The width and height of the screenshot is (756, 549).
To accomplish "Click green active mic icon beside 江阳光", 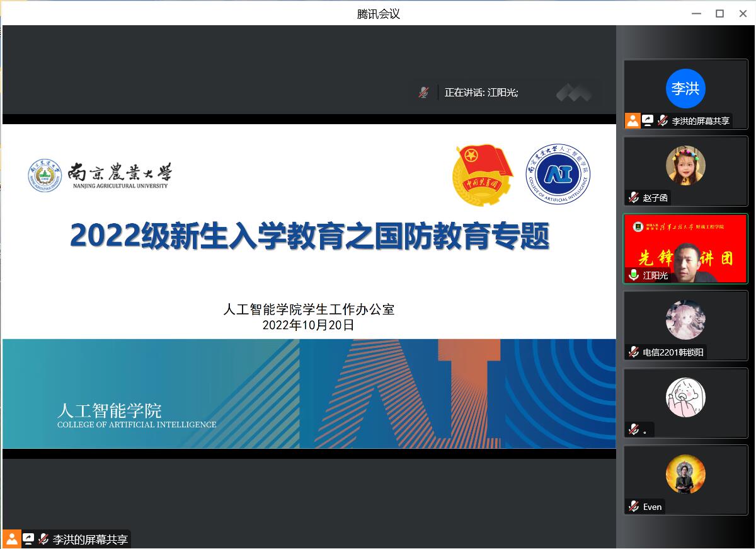I will [634, 275].
